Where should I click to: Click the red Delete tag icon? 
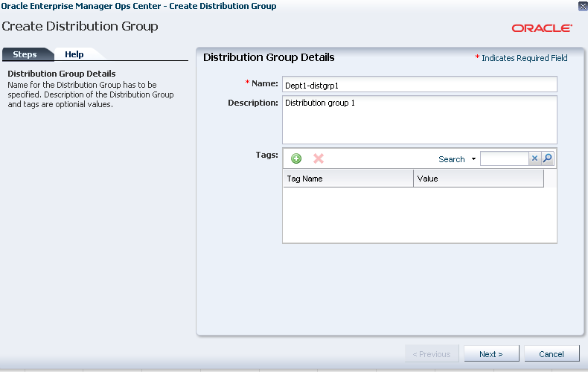[x=319, y=158]
